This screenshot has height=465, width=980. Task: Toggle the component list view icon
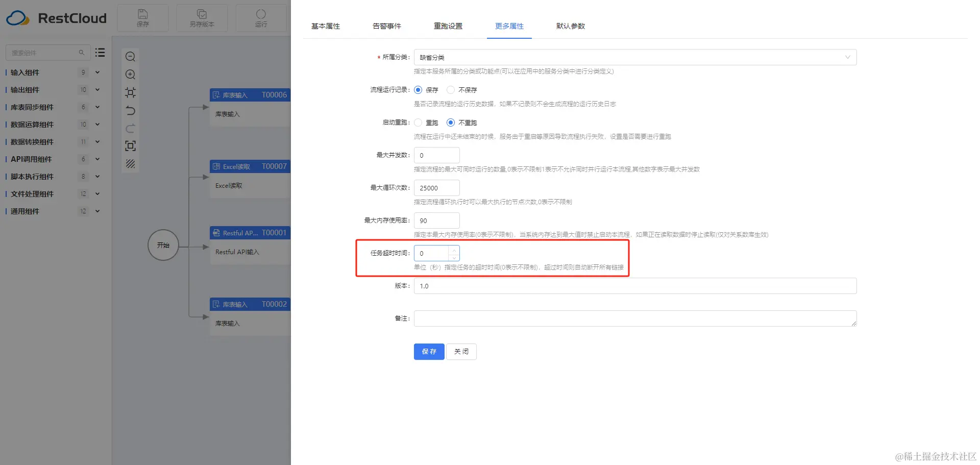point(100,53)
